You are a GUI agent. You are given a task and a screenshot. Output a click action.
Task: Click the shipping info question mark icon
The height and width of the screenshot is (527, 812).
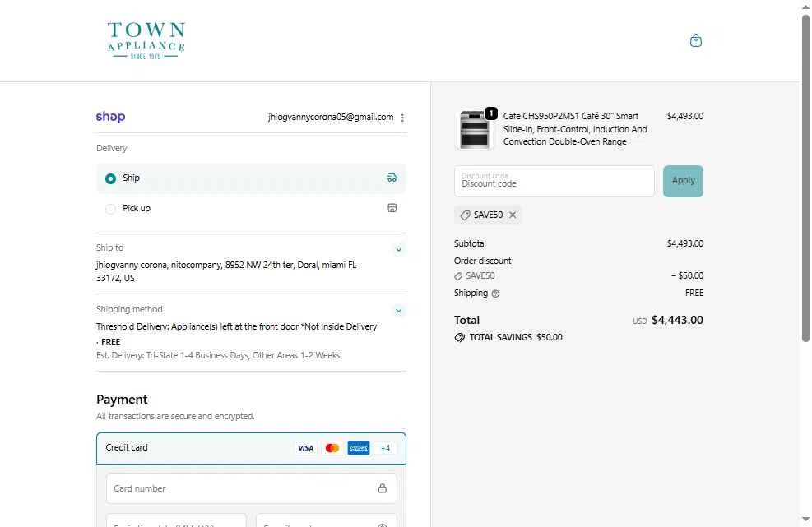pyautogui.click(x=495, y=294)
